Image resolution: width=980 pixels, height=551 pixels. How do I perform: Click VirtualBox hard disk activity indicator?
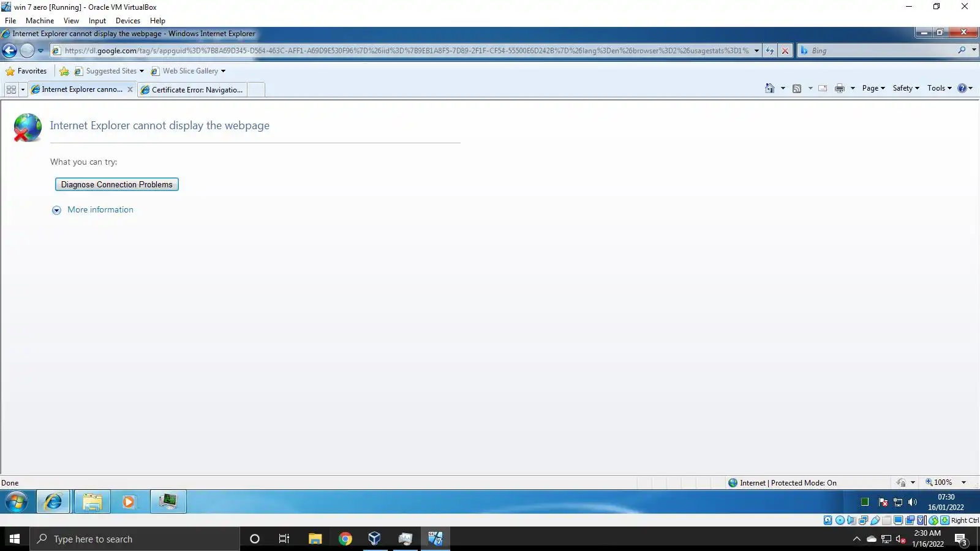pos(828,520)
